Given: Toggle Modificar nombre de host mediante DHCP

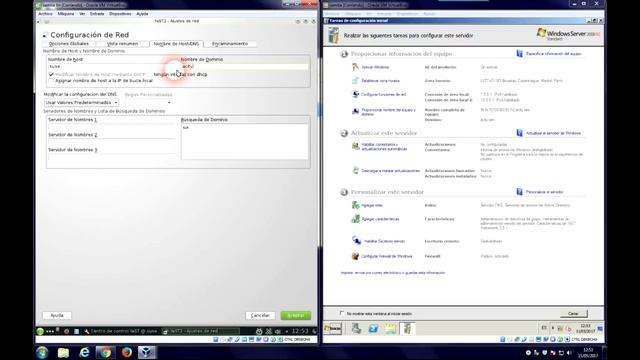Looking at the screenshot, I should [x=51, y=74].
